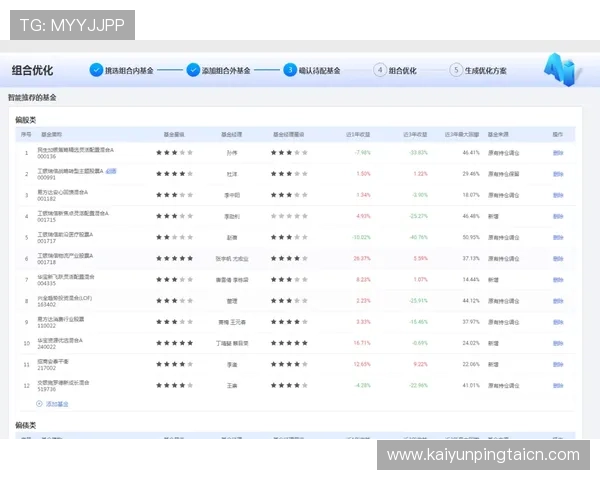Click the 14.44% max drawdown value
Screen dimensions: 600x480
(471, 279)
